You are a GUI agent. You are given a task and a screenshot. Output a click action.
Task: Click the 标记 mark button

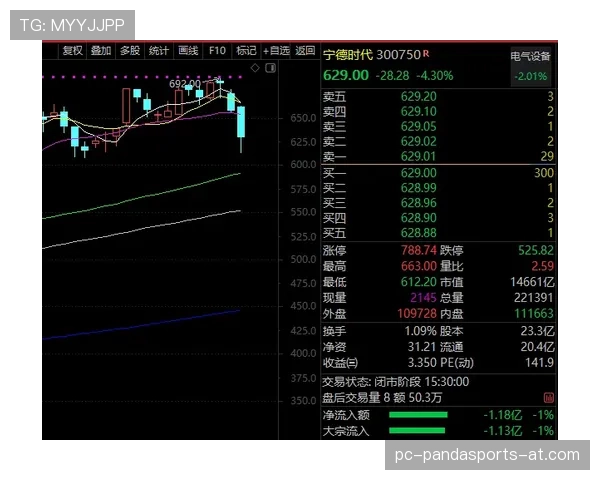pyautogui.click(x=246, y=51)
